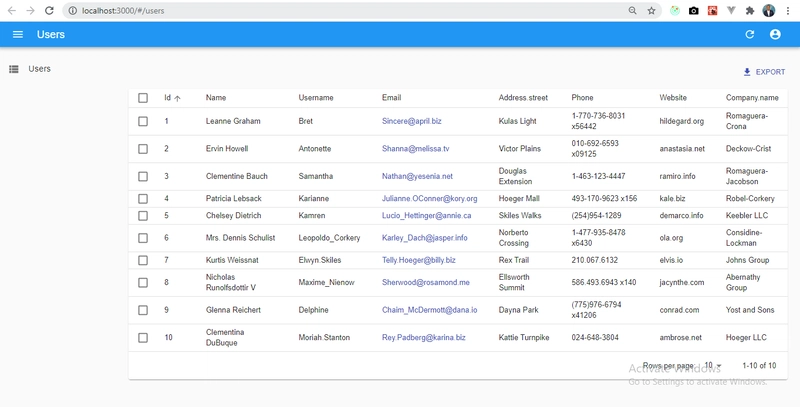The width and height of the screenshot is (800, 407).
Task: Click the refresh icon in the app bar
Action: (x=749, y=34)
